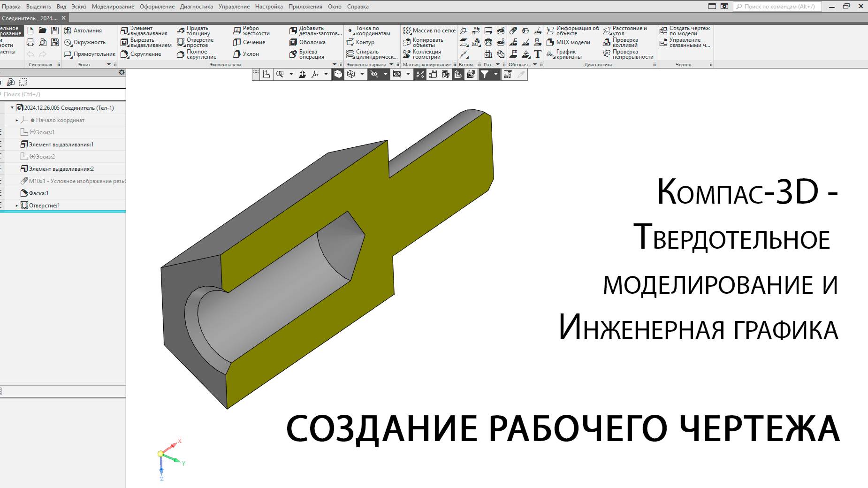Choose the Придать толщину command
Screen dimensions: 868x488
point(194,31)
